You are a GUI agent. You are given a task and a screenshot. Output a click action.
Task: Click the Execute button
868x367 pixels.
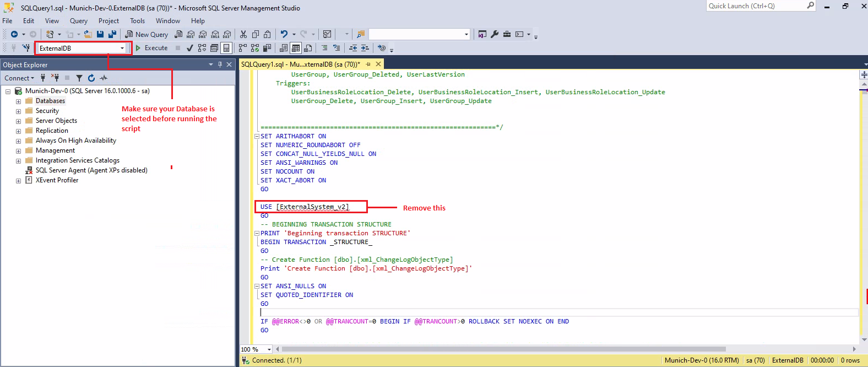click(151, 48)
